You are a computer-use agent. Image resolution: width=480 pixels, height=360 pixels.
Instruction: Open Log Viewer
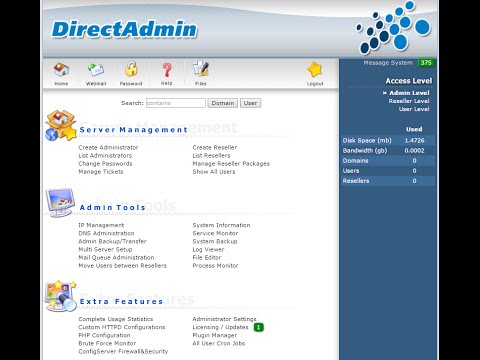click(208, 249)
